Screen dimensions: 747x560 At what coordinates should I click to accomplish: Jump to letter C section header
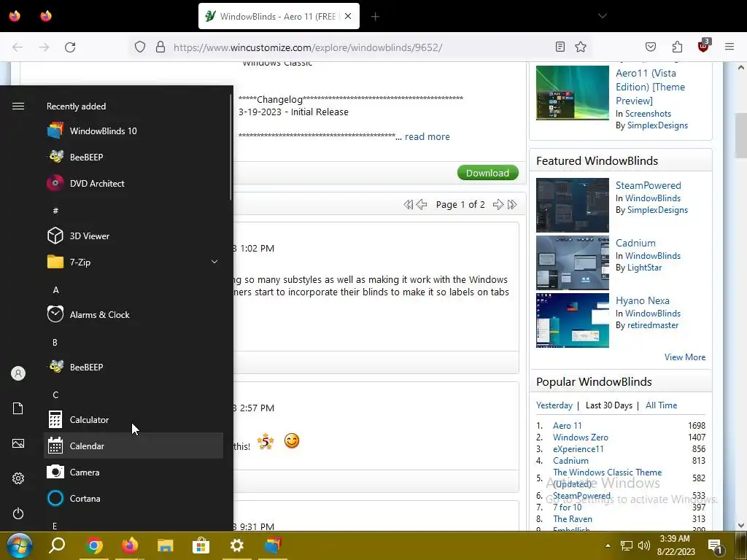[55, 394]
